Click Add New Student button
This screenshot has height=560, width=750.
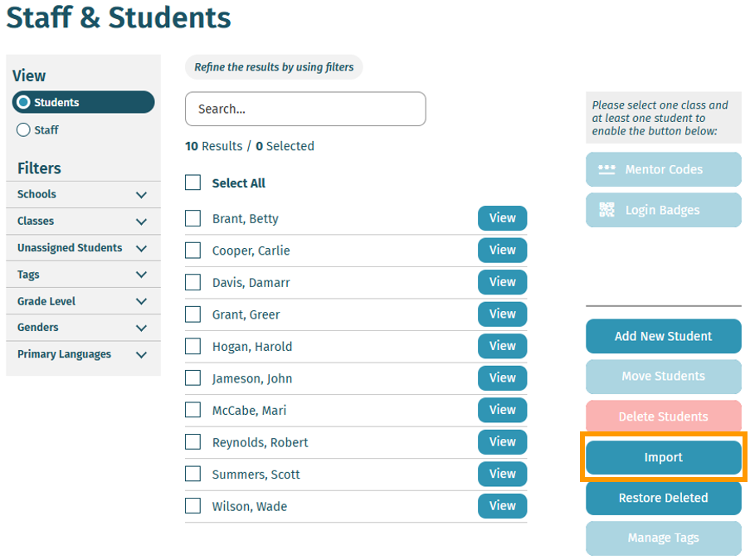coord(664,336)
